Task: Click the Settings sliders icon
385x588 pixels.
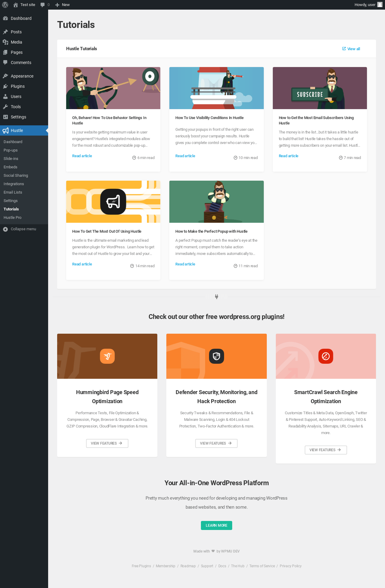Action: coord(5,117)
